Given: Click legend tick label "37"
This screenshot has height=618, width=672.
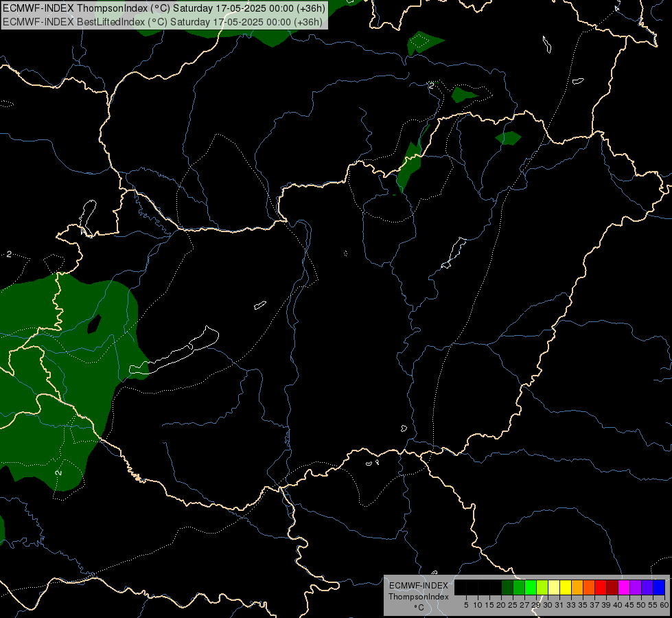Looking at the screenshot, I should [x=594, y=605].
